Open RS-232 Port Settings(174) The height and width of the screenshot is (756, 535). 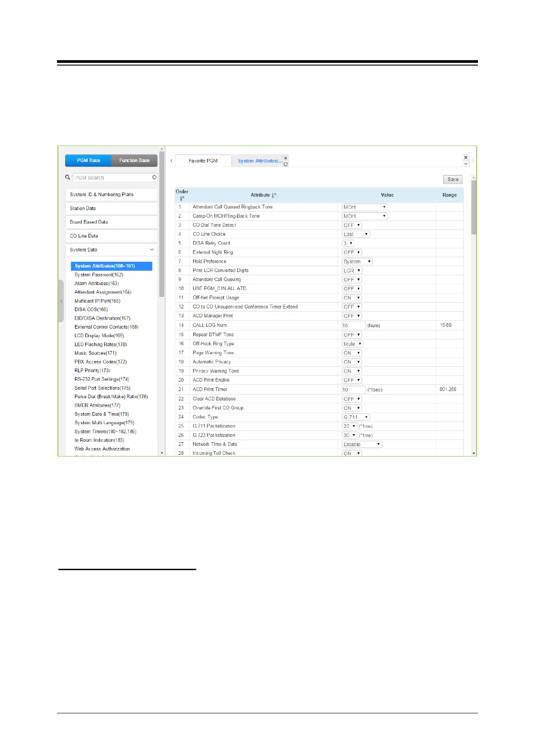point(102,379)
